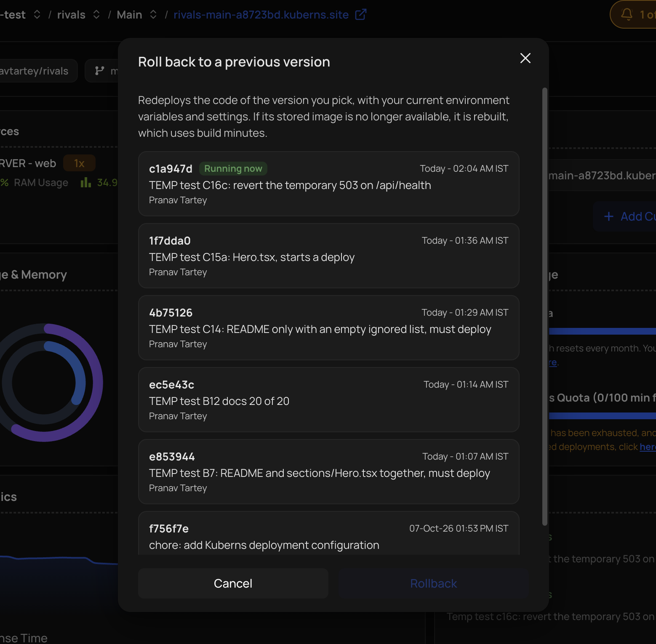Open the rivals-main-a8723bd.kuberns.site link
Screen dimensions: 656x644
(261, 15)
